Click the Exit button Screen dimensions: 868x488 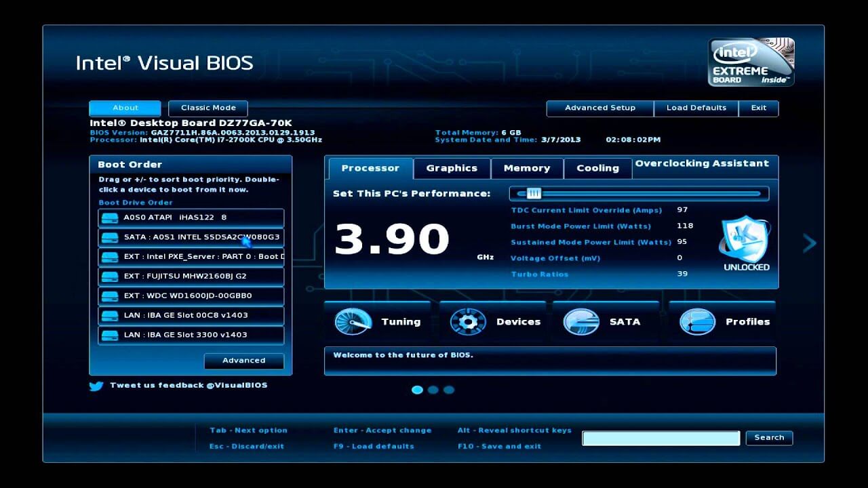[x=759, y=108]
